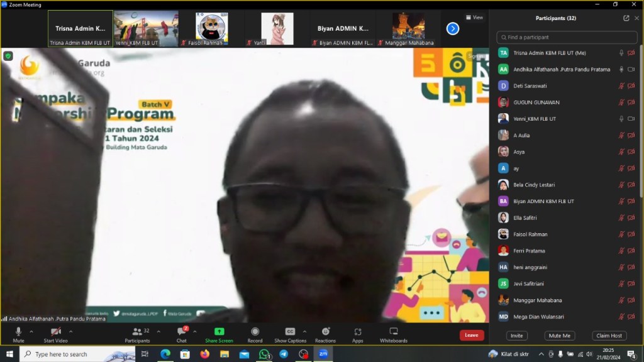This screenshot has height=362, width=644.
Task: Toggle Start Video in toolbar
Action: 55,334
